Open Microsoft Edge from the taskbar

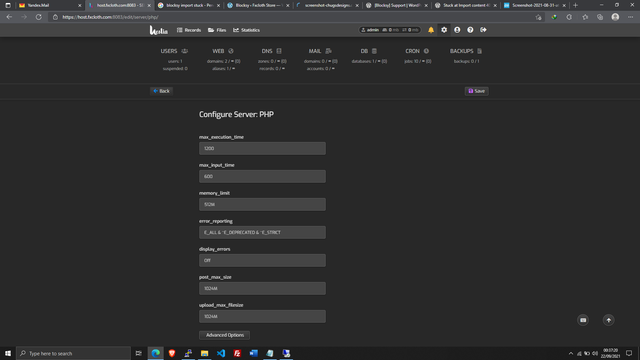click(x=156, y=353)
